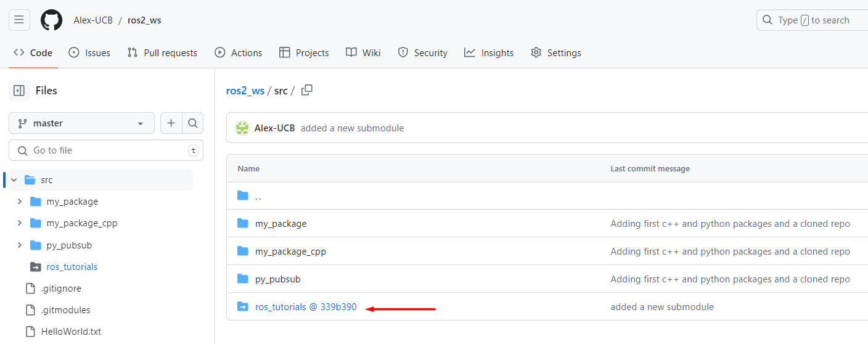Open my_package folder in file table
The width and height of the screenshot is (868, 344).
pos(280,224)
